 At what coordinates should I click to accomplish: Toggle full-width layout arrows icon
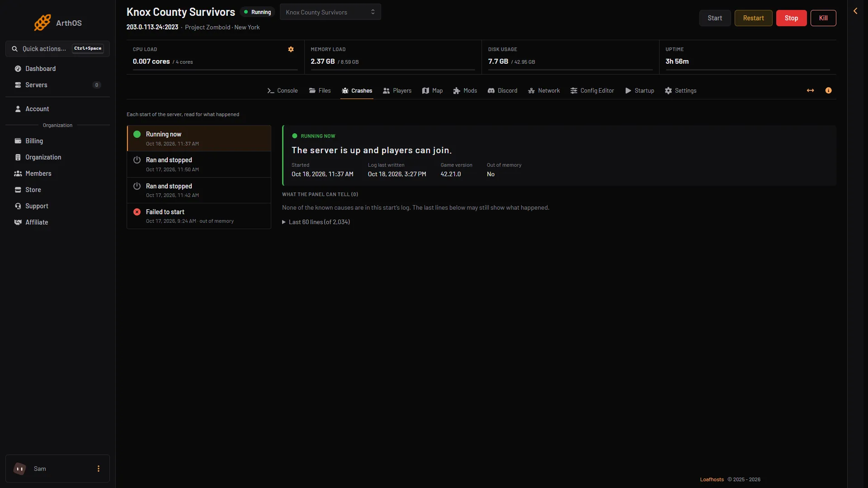[810, 90]
